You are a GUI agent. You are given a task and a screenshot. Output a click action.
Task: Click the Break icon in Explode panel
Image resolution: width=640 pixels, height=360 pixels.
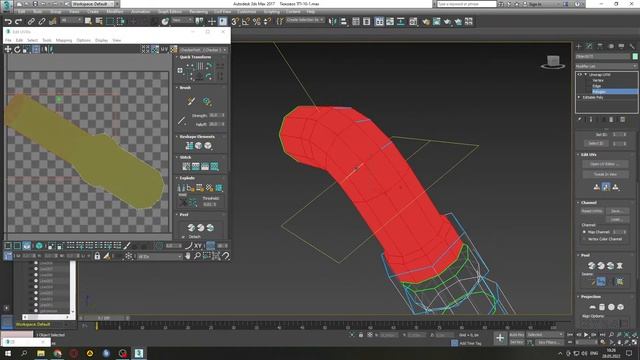181,188
